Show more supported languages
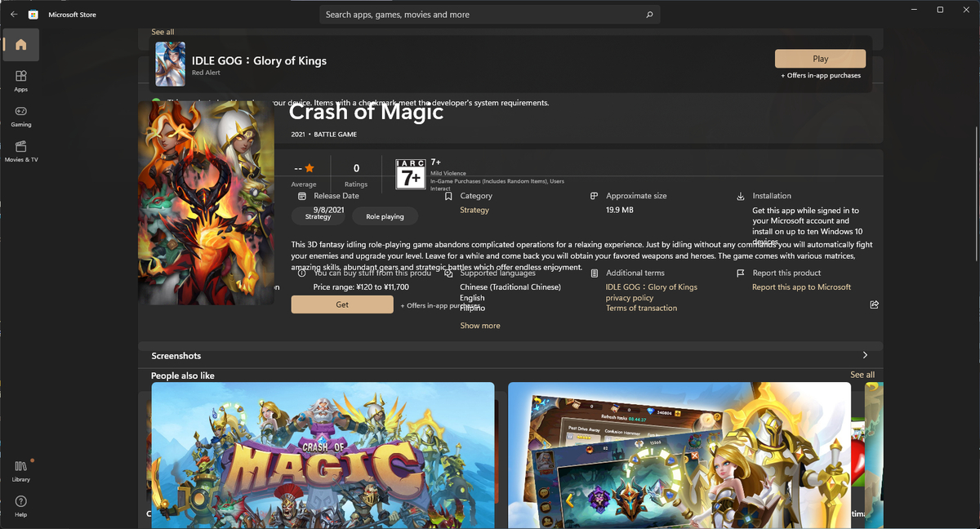The width and height of the screenshot is (980, 529). (480, 326)
